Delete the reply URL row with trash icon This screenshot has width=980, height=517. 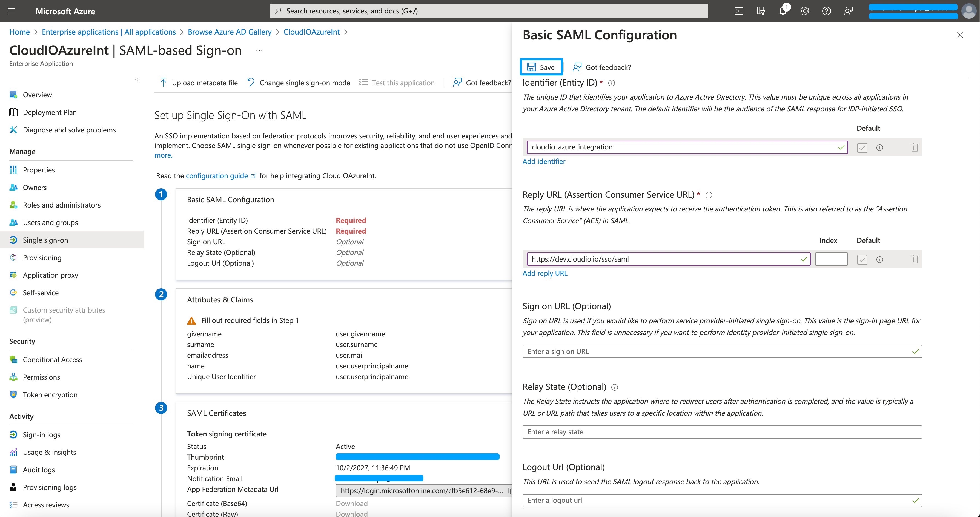tap(915, 259)
